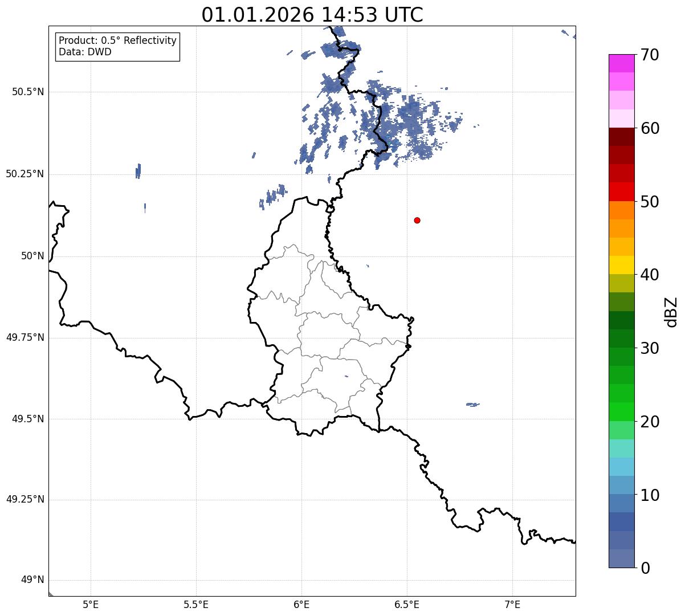Click the 49.5°N latitude label
The height and width of the screenshot is (616, 685).
coord(28,419)
